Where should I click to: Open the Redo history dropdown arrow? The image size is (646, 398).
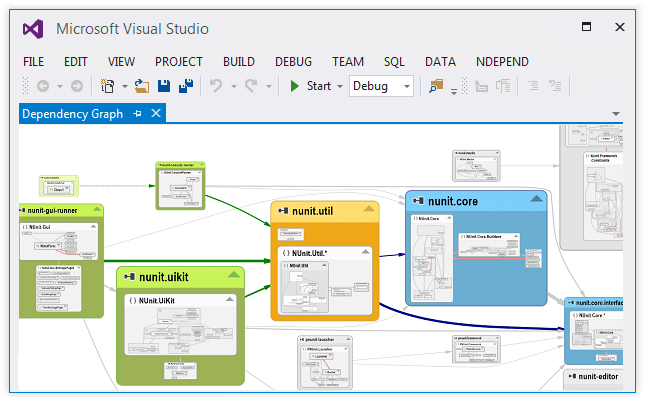tap(269, 87)
